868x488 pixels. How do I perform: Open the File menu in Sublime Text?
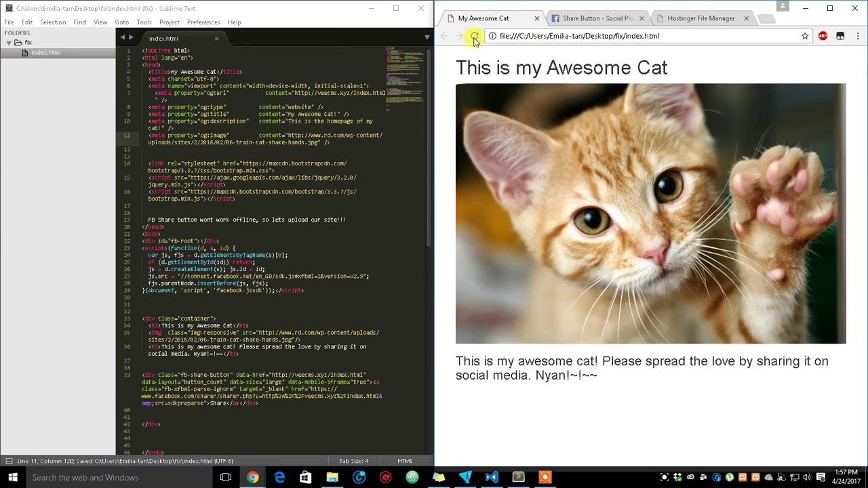click(9, 22)
